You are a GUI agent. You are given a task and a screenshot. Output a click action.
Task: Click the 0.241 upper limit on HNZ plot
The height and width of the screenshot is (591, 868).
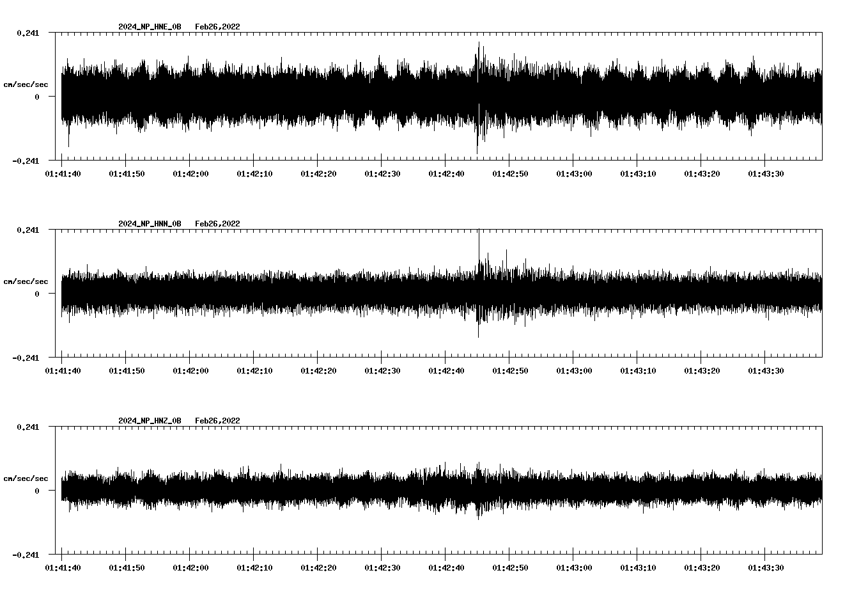point(27,427)
